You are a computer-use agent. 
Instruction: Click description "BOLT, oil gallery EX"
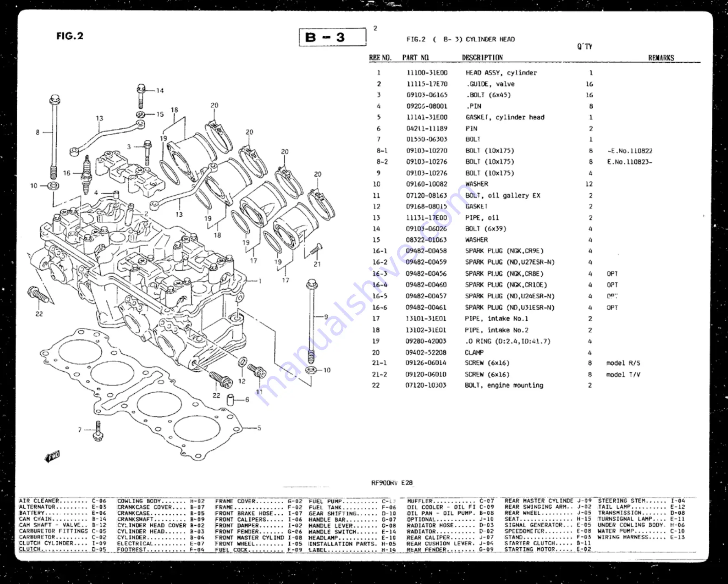[x=503, y=196]
